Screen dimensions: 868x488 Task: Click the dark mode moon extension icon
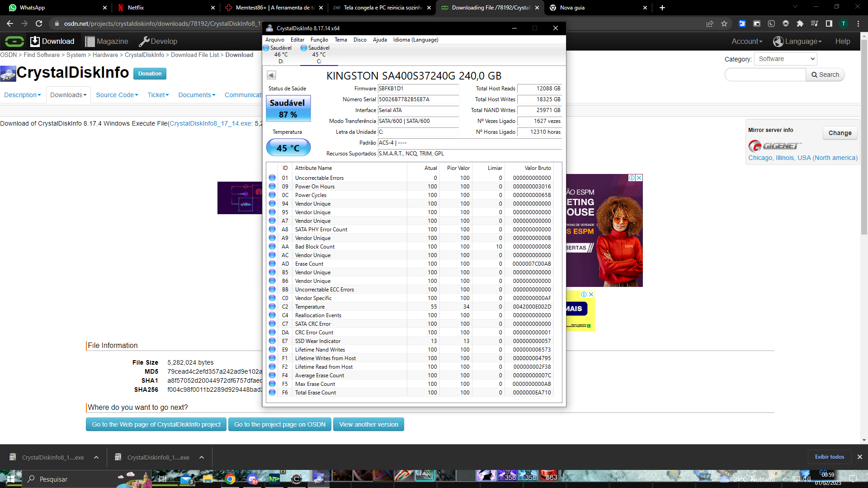point(771,23)
